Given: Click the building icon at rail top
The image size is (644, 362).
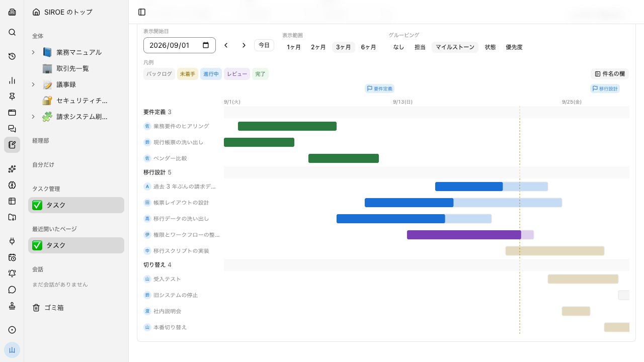Looking at the screenshot, I should click(x=12, y=12).
